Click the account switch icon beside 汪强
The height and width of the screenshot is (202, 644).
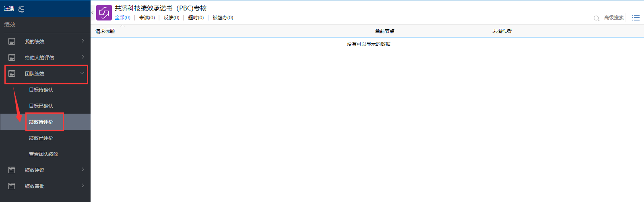click(21, 9)
